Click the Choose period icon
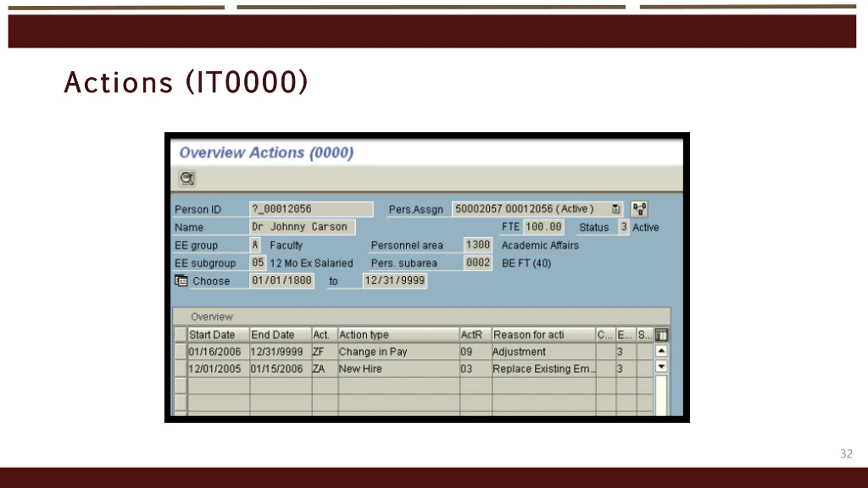868x488 pixels. (181, 281)
